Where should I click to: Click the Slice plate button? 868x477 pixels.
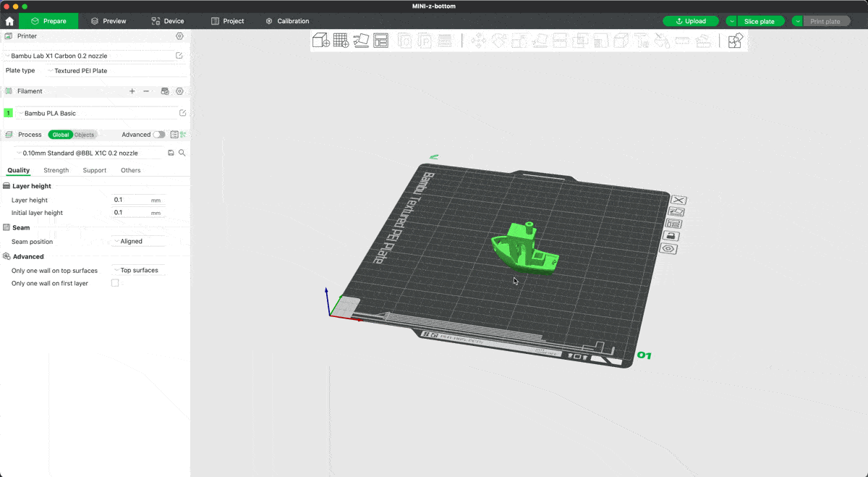pos(759,21)
